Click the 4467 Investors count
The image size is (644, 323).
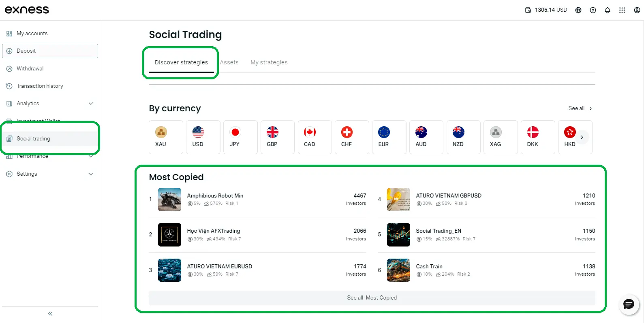click(356, 199)
